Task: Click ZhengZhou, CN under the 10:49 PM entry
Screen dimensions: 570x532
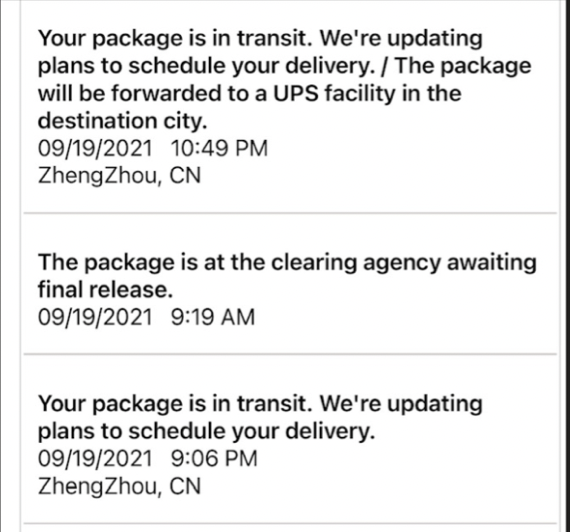Action: coord(119,176)
